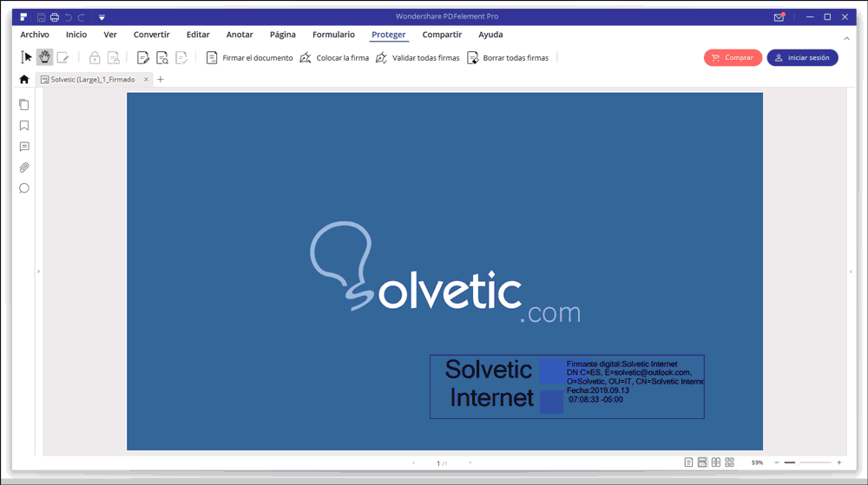
Task: Click the greyed document with checkmark icon
Action: click(181, 57)
